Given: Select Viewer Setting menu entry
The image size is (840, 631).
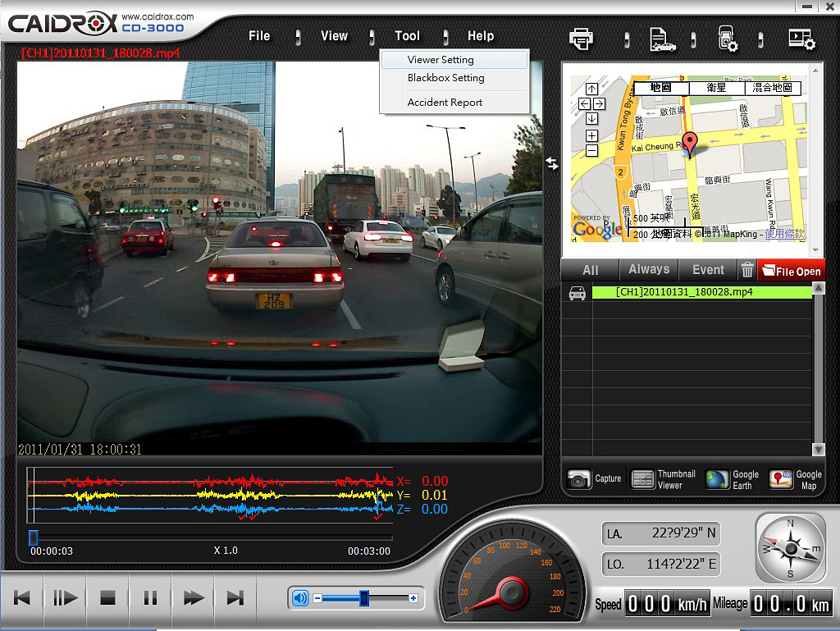Looking at the screenshot, I should pos(454,59).
